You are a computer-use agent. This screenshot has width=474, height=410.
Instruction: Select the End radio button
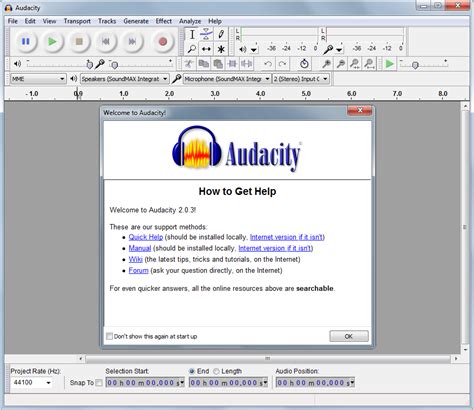[x=192, y=371]
